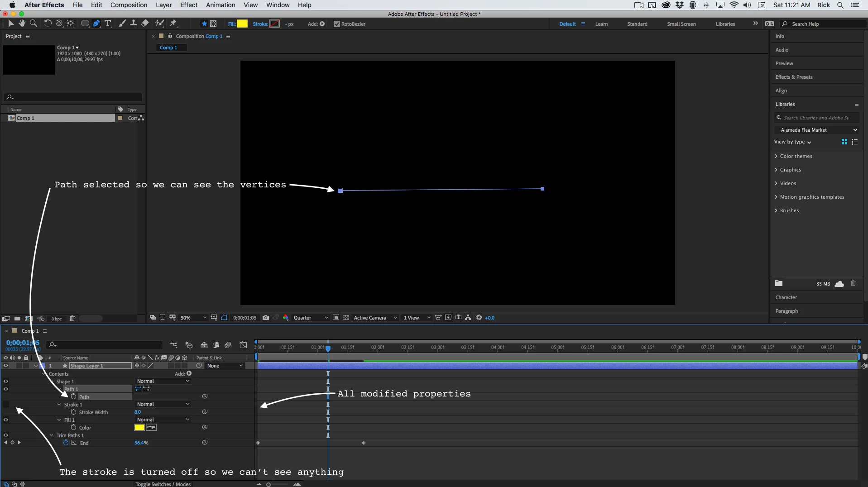Open the 50% magnification dropdown
The height and width of the screenshot is (487, 868).
(x=193, y=318)
